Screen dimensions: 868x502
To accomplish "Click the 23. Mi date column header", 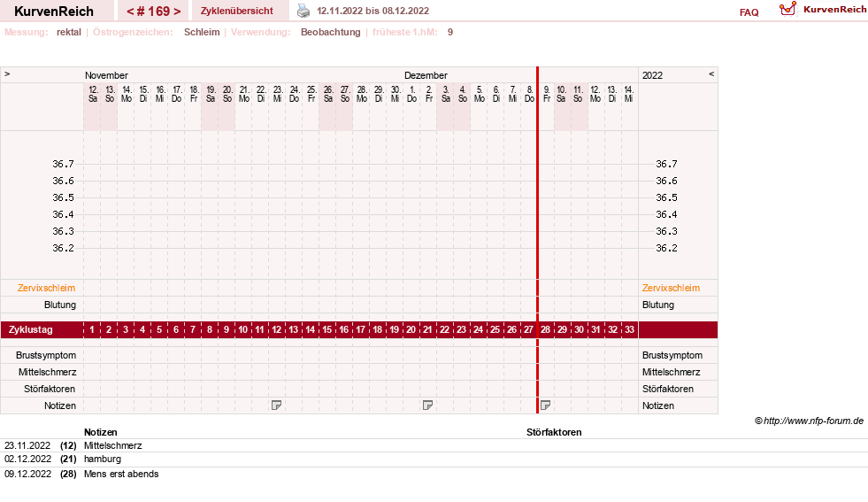I will point(277,94).
